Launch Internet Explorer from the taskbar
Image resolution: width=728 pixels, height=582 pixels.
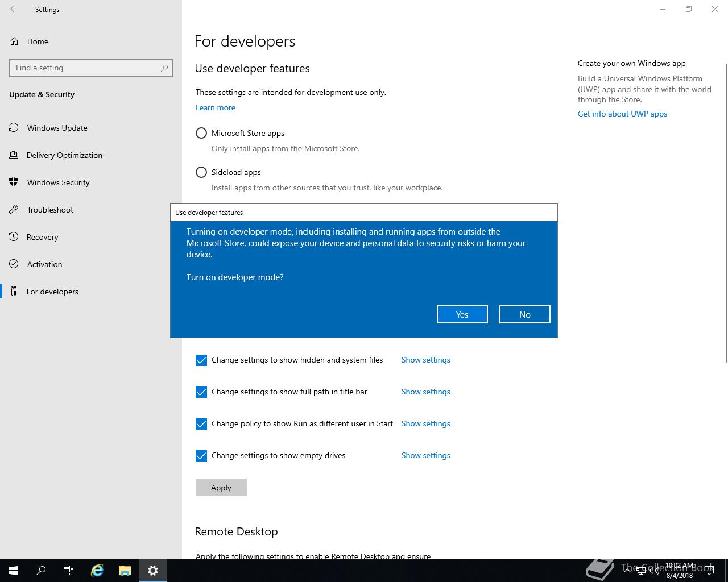pyautogui.click(x=97, y=571)
